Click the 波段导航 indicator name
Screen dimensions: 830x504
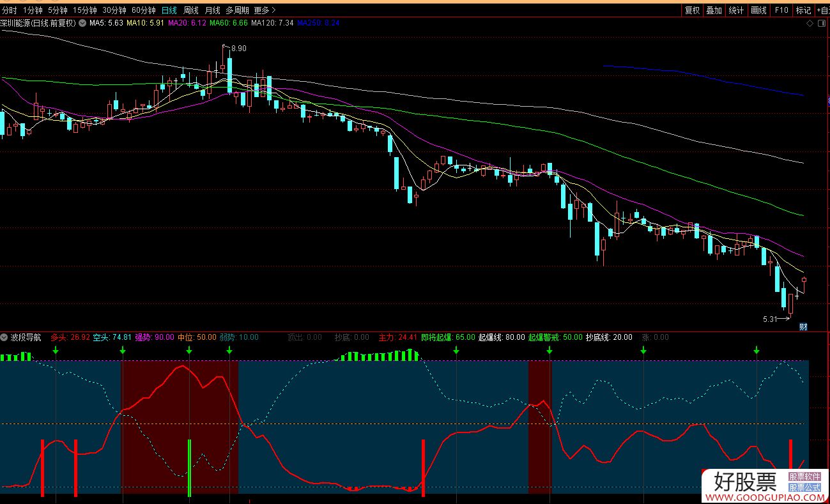[x=26, y=337]
